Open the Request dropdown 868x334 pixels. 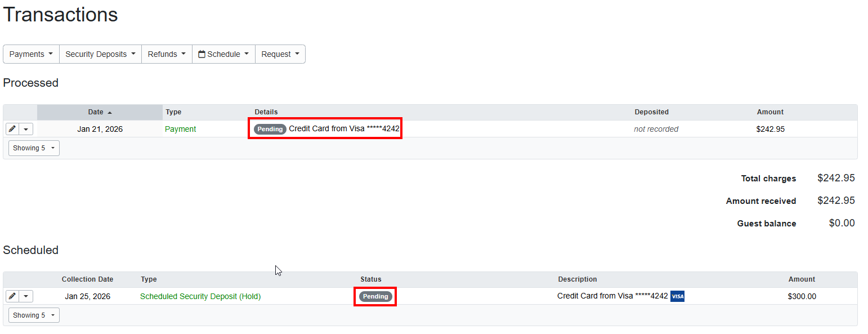[280, 54]
